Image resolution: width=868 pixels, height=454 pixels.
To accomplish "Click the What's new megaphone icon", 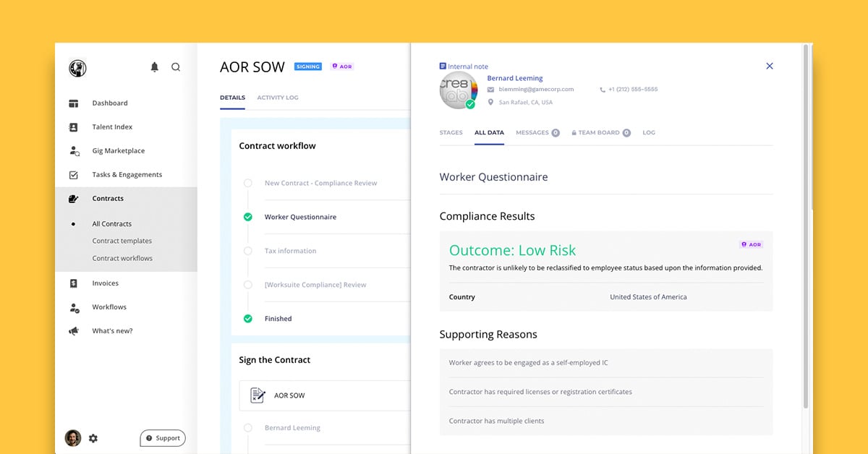I will click(x=74, y=331).
